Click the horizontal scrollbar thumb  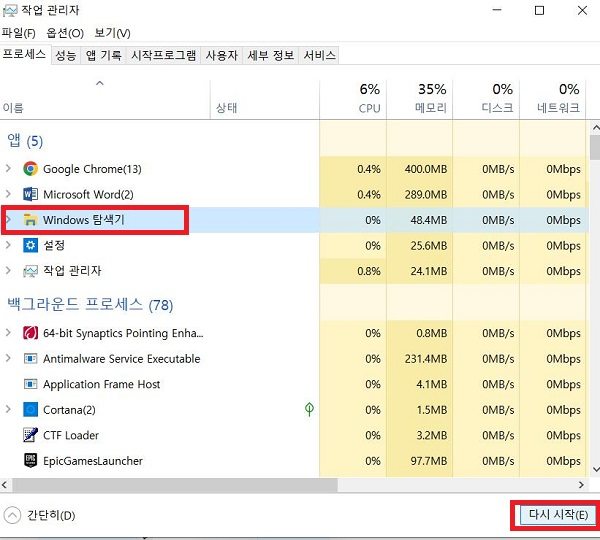175,485
